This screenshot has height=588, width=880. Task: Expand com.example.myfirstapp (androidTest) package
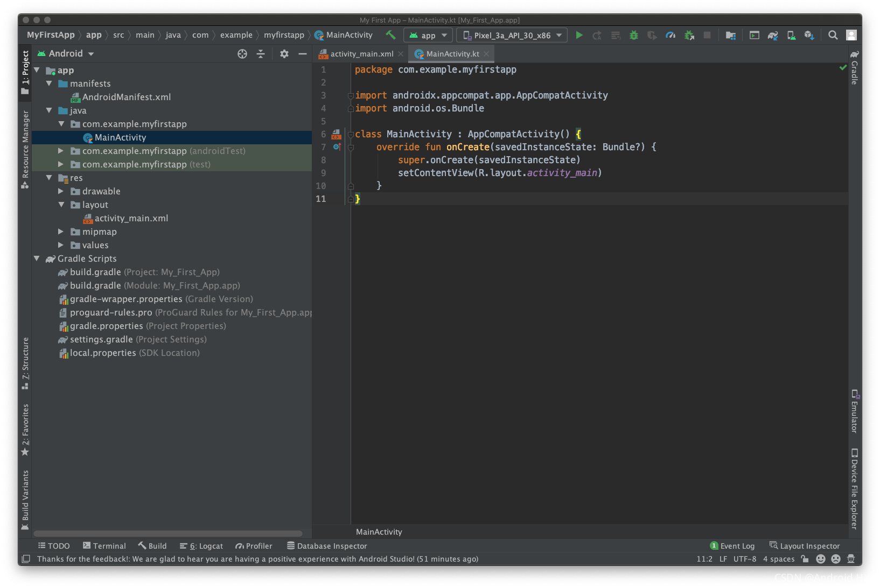[x=61, y=151]
